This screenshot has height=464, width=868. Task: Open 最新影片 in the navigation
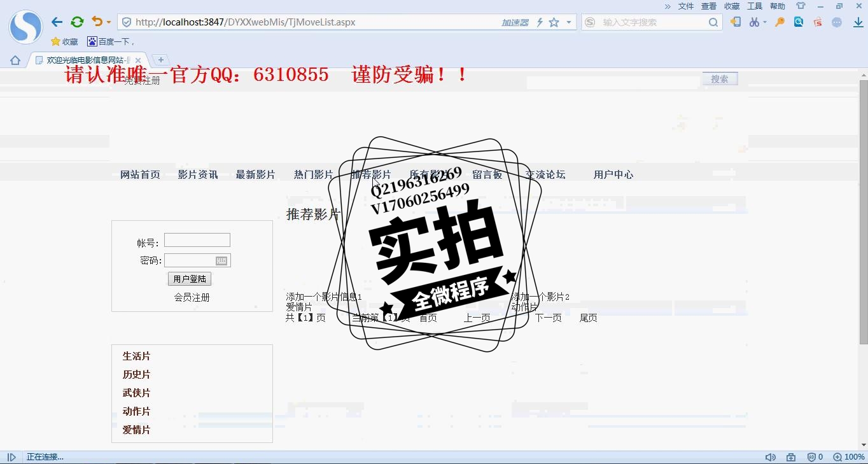255,174
